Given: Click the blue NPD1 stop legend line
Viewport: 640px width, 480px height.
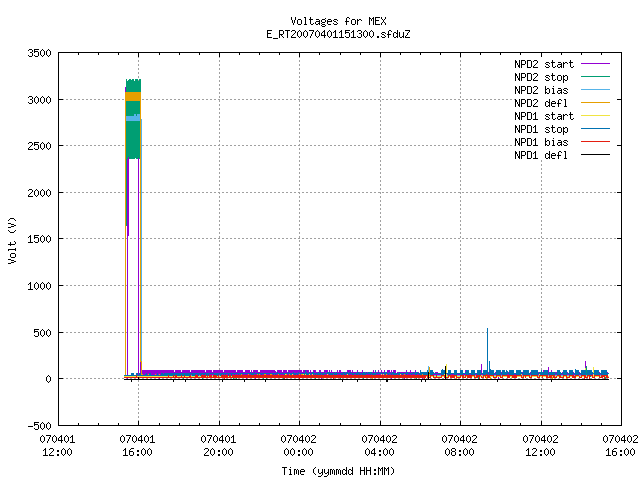Looking at the screenshot, I should click(x=596, y=129).
